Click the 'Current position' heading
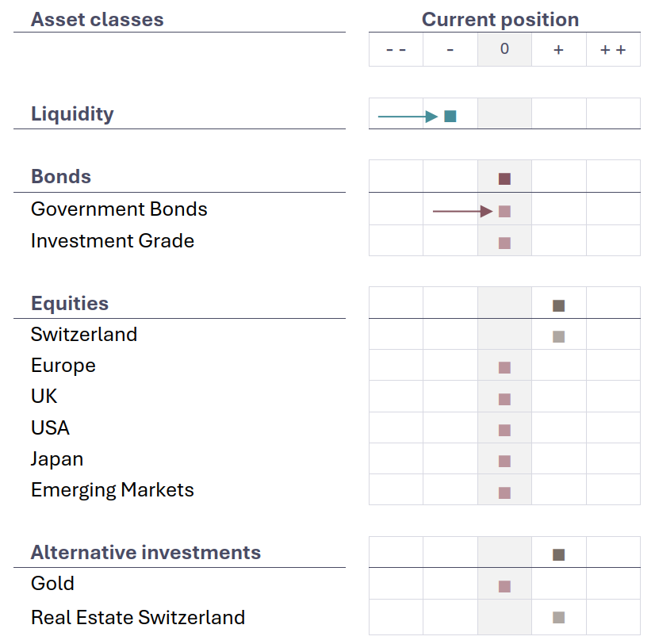This screenshot has height=644, width=655. (500, 20)
